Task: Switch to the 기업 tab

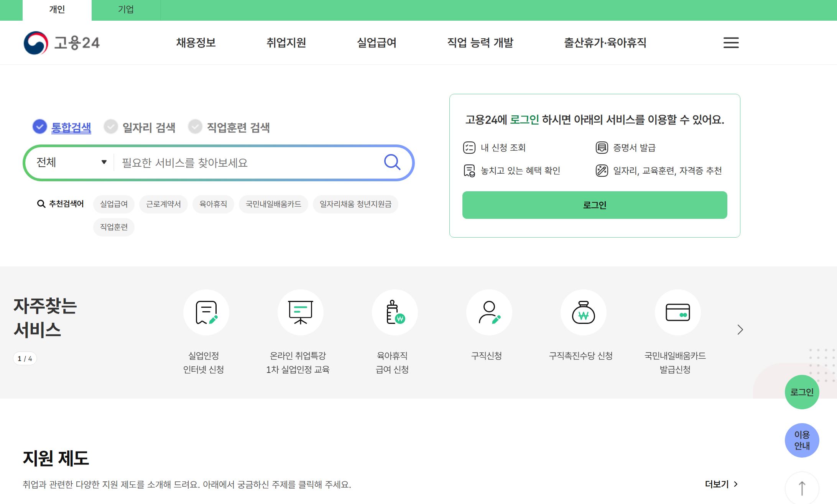Action: point(126,10)
